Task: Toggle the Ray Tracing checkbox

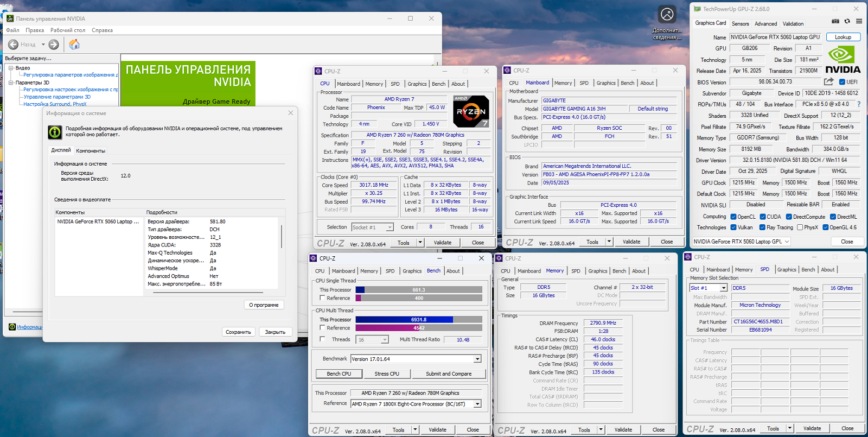Action: [x=762, y=227]
